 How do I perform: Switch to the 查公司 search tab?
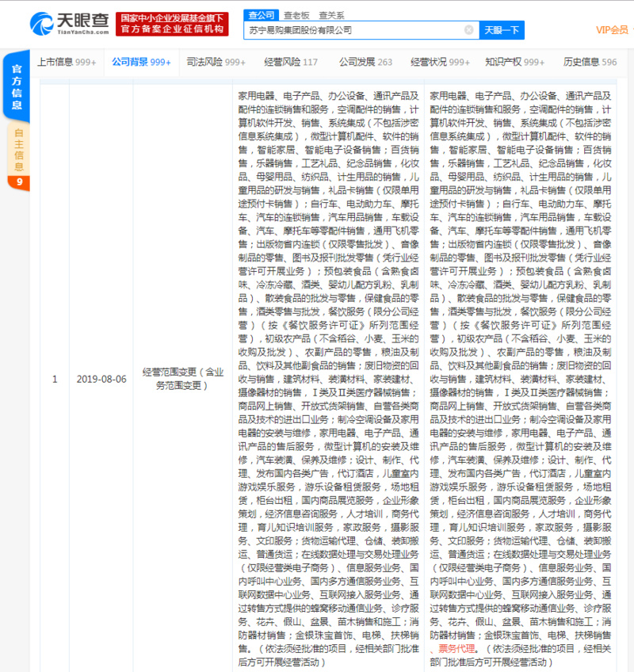click(261, 14)
